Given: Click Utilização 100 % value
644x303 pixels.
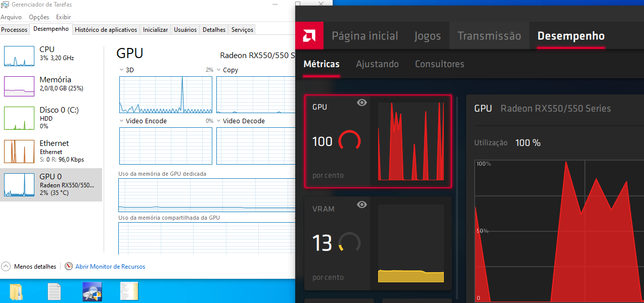Looking at the screenshot, I should click(528, 143).
